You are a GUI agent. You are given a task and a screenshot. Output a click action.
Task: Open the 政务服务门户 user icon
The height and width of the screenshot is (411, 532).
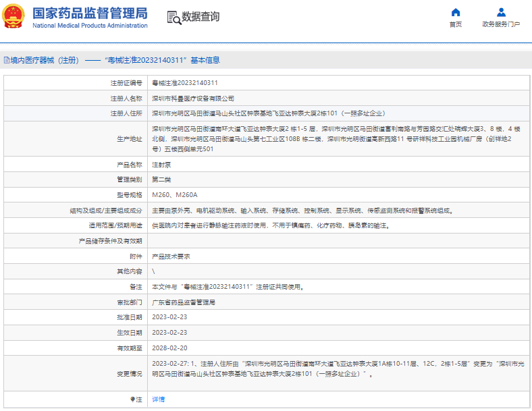[501, 13]
